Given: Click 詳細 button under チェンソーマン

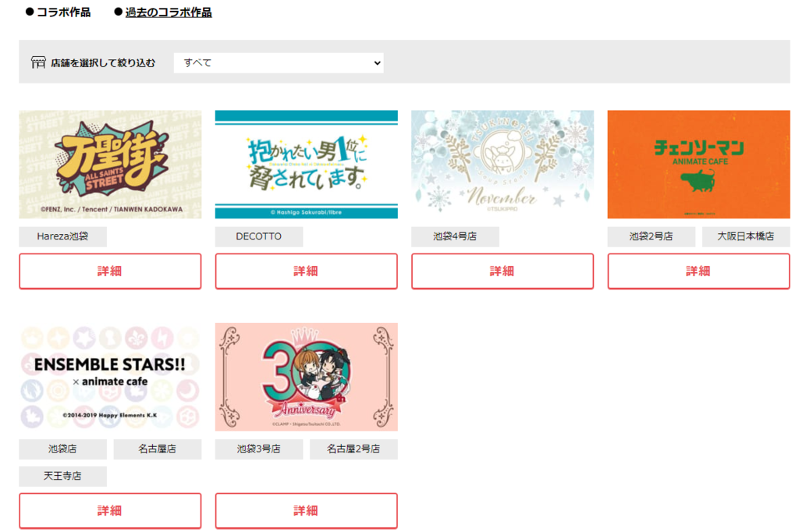Looking at the screenshot, I should pyautogui.click(x=698, y=271).
